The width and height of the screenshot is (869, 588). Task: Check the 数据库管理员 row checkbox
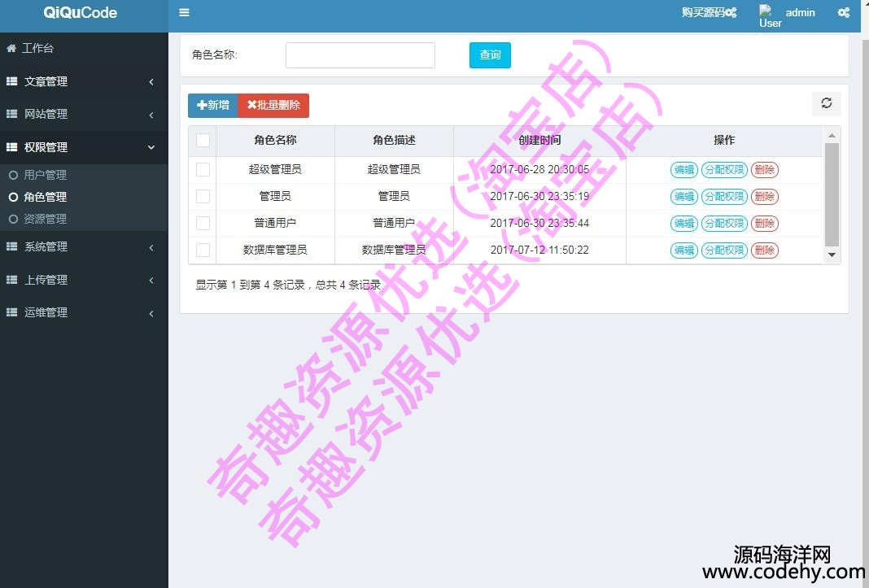[203, 250]
